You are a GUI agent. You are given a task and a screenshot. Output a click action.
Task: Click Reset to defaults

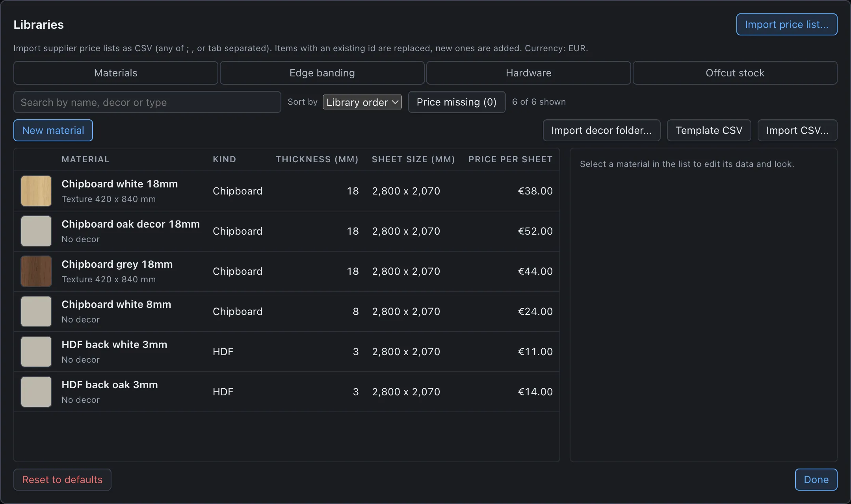point(62,480)
